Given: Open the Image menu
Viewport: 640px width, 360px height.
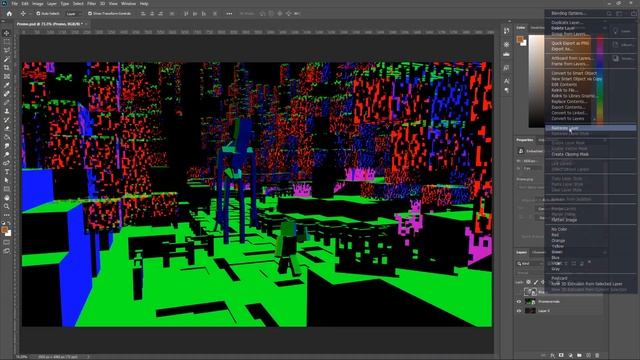Looking at the screenshot, I should coord(38,4).
